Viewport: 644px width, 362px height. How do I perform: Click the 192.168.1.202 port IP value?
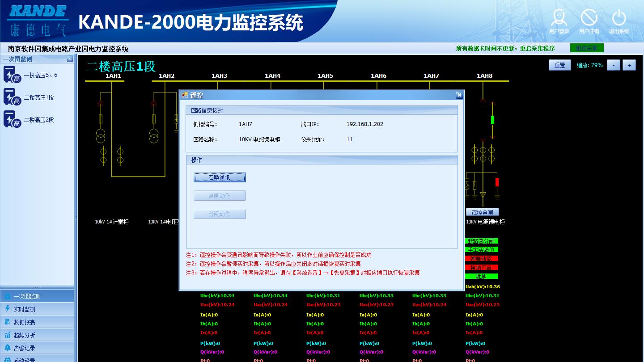[x=364, y=124]
